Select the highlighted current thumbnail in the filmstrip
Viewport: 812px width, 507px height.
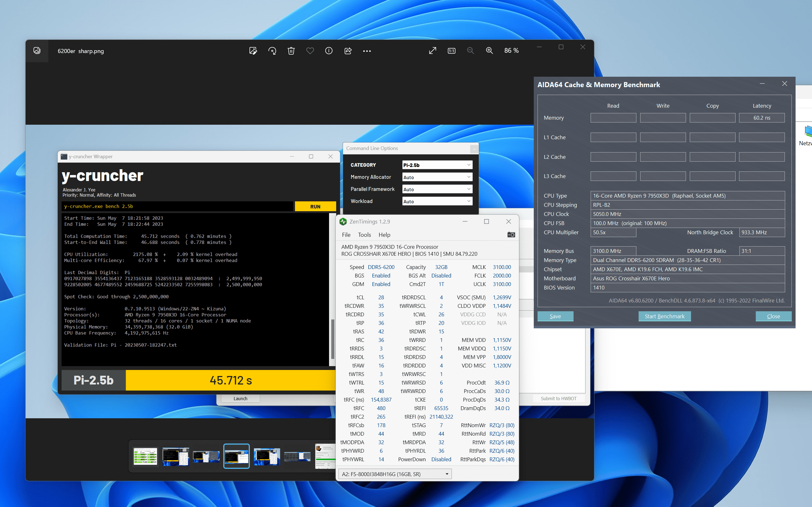click(237, 456)
